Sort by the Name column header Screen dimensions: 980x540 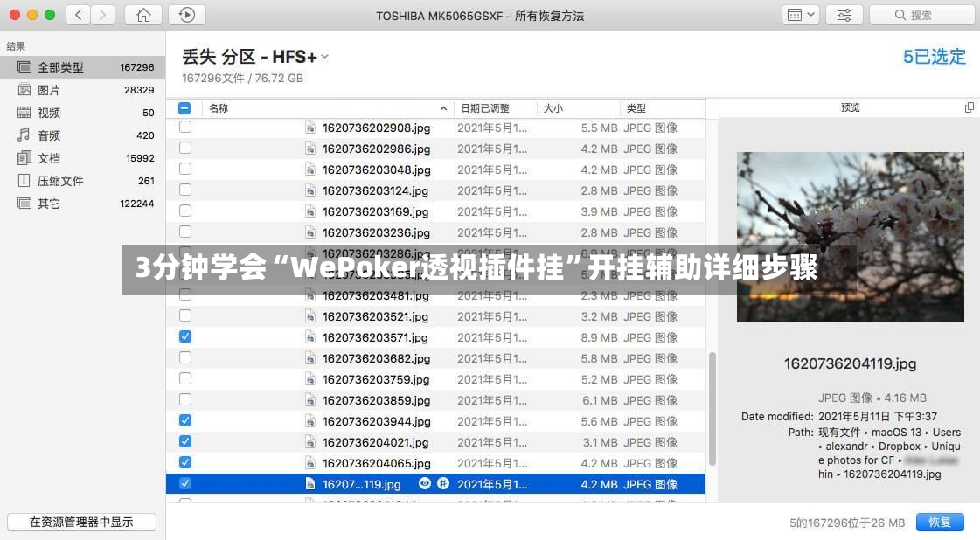328,108
